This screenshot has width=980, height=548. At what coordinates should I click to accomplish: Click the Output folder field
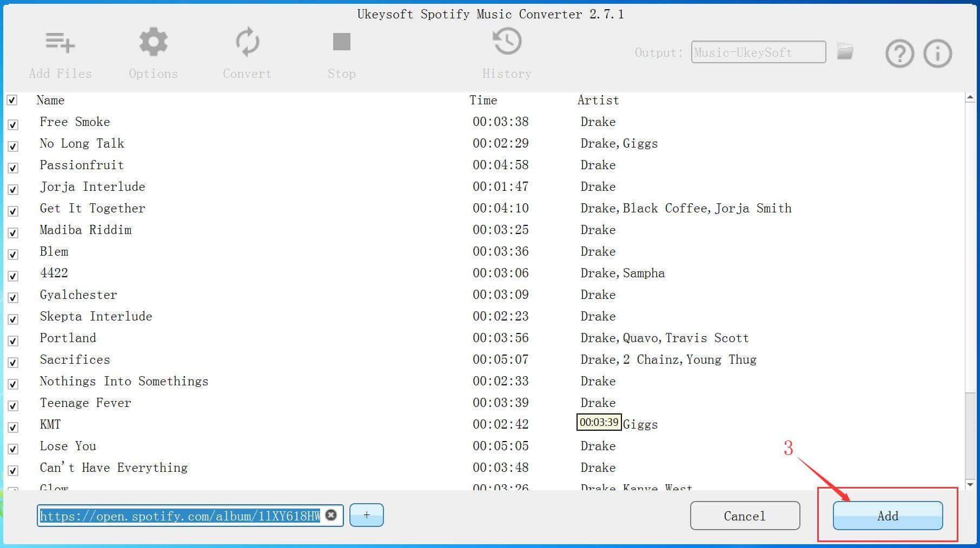click(x=758, y=52)
